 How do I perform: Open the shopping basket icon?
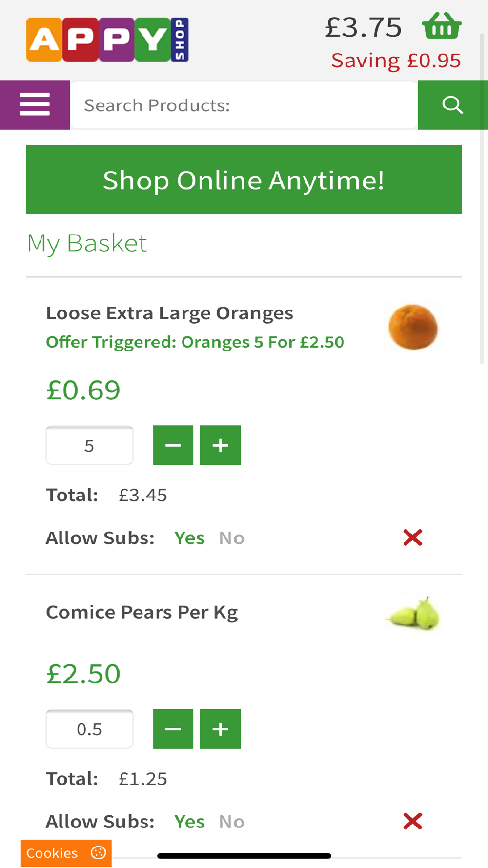tap(442, 26)
